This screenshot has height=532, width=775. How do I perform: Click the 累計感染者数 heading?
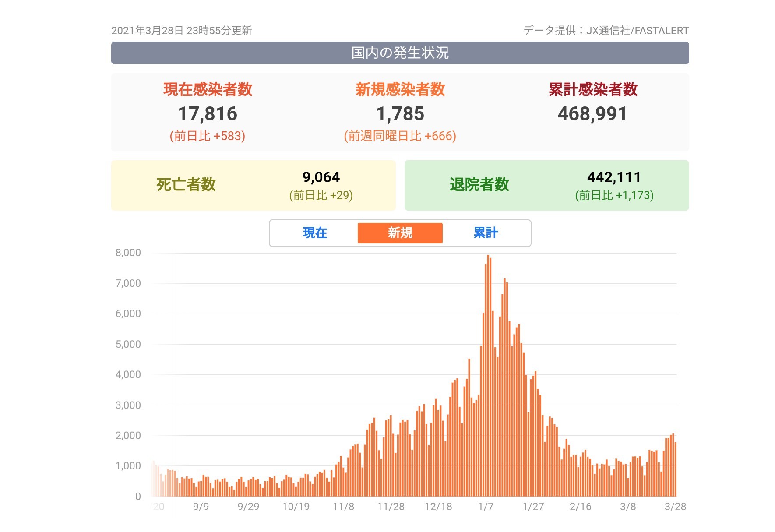pyautogui.click(x=592, y=89)
